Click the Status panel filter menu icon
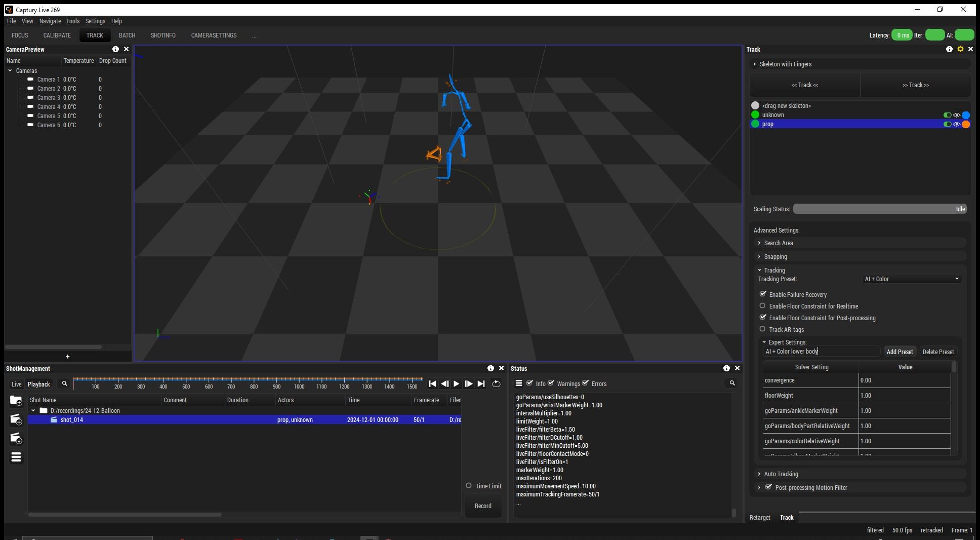Screen dimensions: 980x540 click(x=519, y=383)
